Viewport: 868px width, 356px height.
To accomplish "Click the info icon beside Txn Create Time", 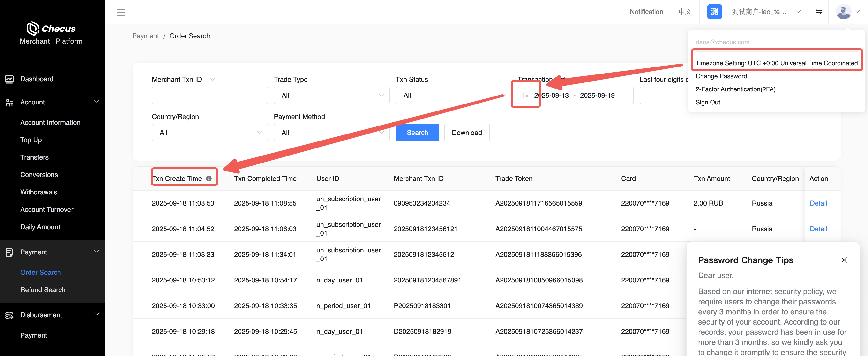I will pyautogui.click(x=209, y=178).
